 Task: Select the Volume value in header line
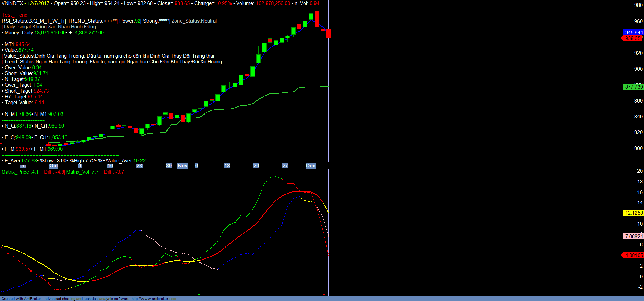pyautogui.click(x=273, y=3)
